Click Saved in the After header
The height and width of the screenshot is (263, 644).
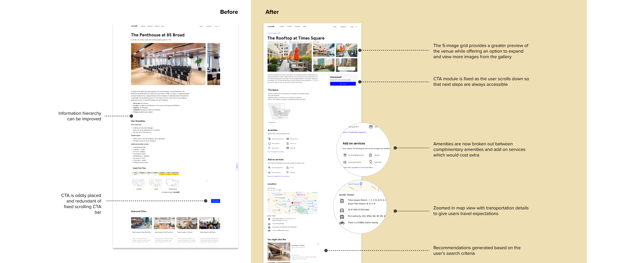click(335, 27)
